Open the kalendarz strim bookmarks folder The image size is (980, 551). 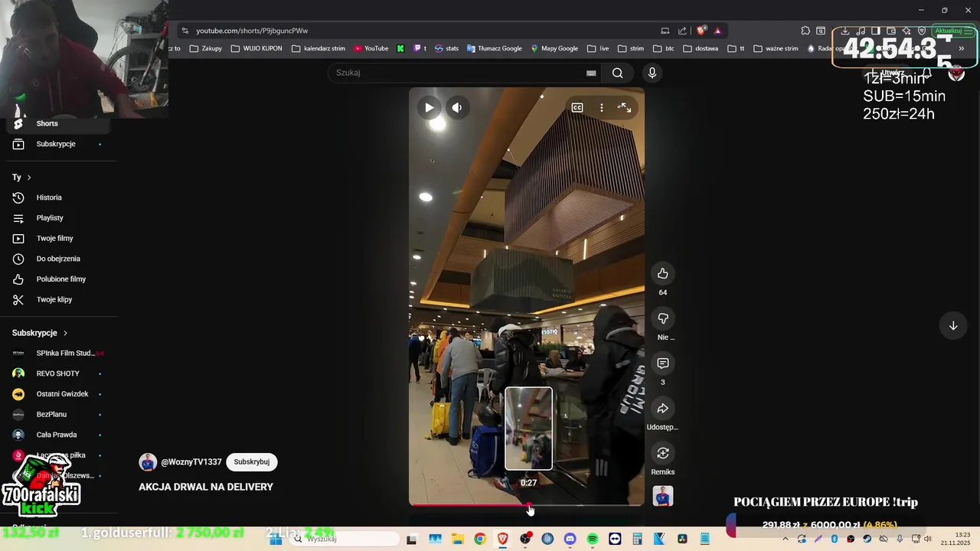point(318,48)
